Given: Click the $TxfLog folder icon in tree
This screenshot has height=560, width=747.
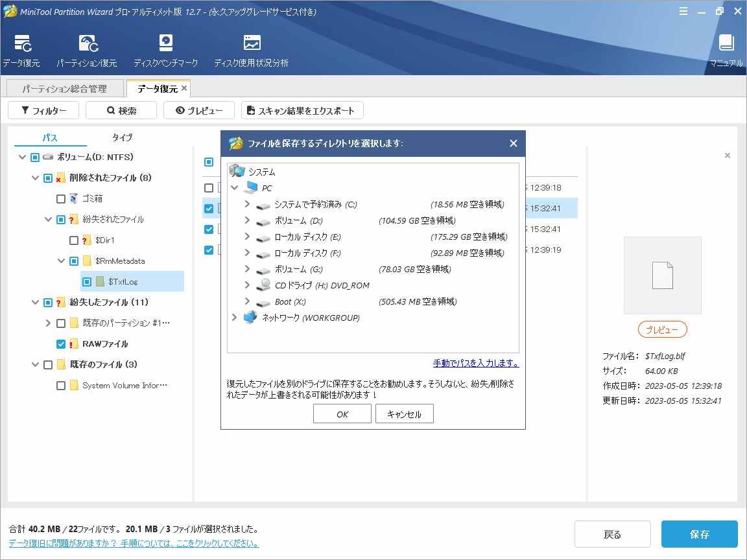Looking at the screenshot, I should 100,281.
